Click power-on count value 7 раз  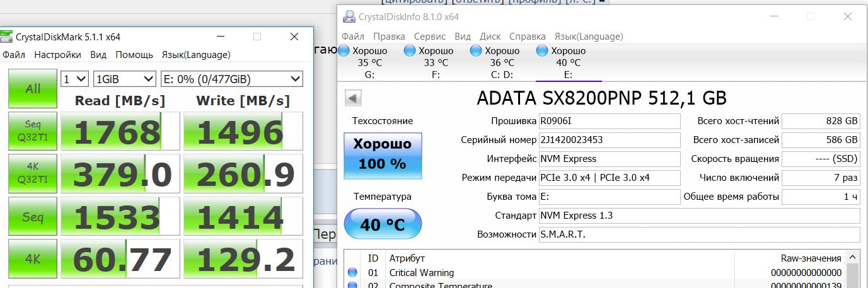pos(821,178)
